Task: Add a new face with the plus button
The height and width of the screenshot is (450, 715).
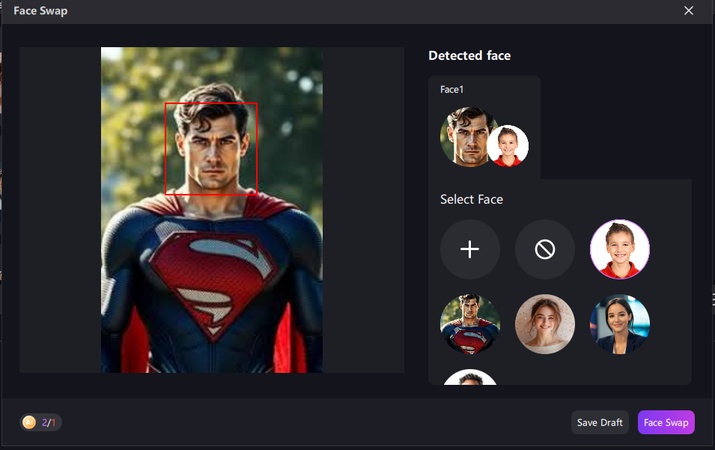Action: [x=470, y=249]
